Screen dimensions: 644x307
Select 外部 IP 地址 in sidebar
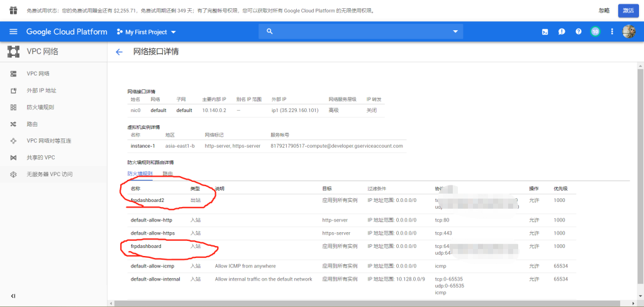point(41,91)
